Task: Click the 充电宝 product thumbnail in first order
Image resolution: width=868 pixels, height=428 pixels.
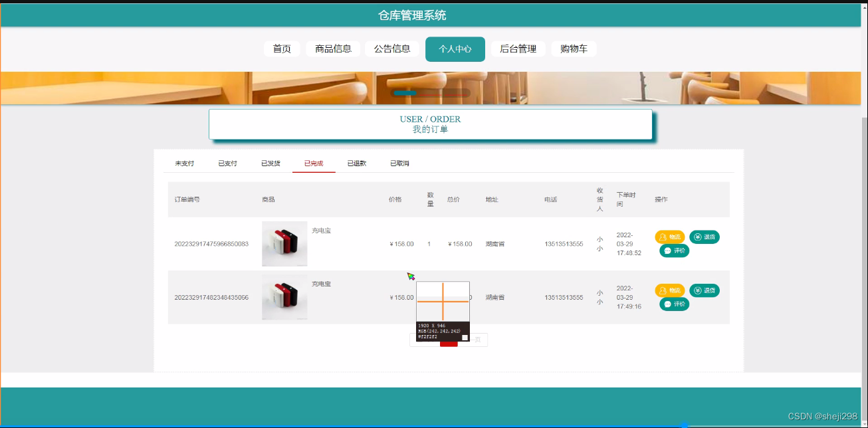Action: point(284,243)
